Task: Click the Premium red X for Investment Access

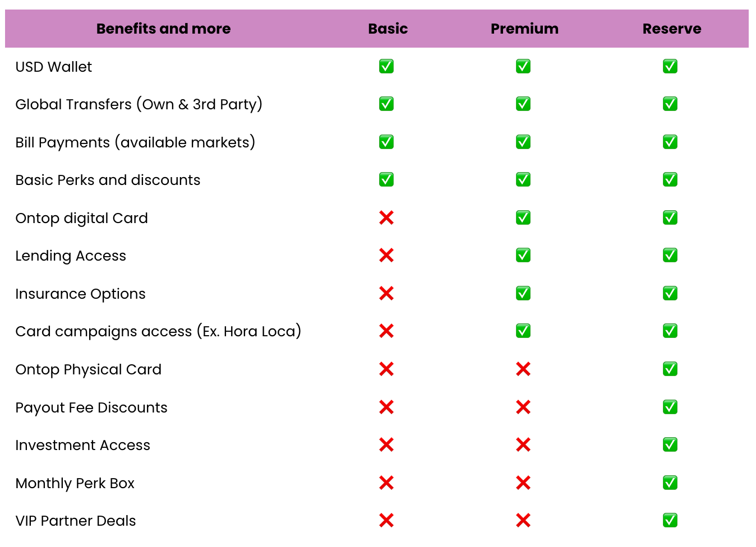Action: click(523, 444)
